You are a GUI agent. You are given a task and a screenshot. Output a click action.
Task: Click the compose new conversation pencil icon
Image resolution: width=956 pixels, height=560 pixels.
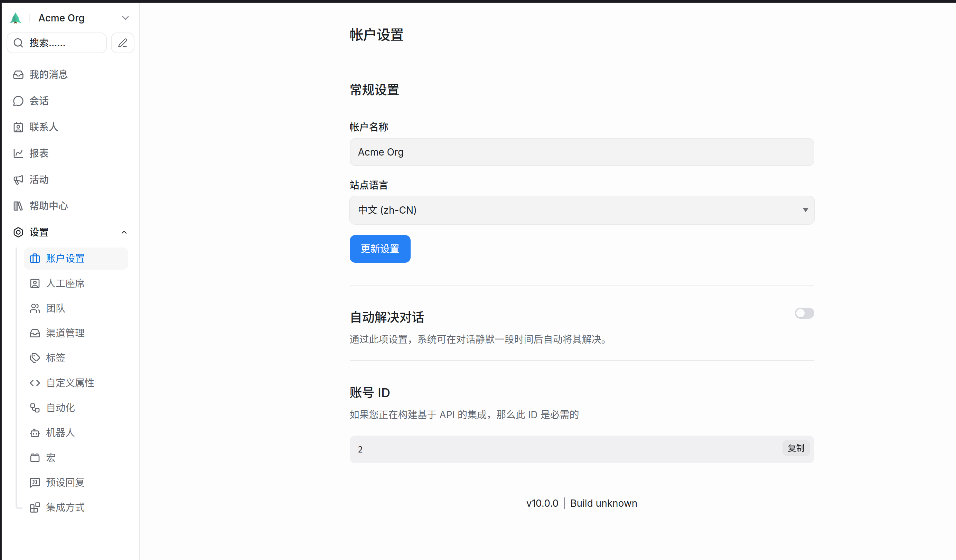click(x=123, y=43)
